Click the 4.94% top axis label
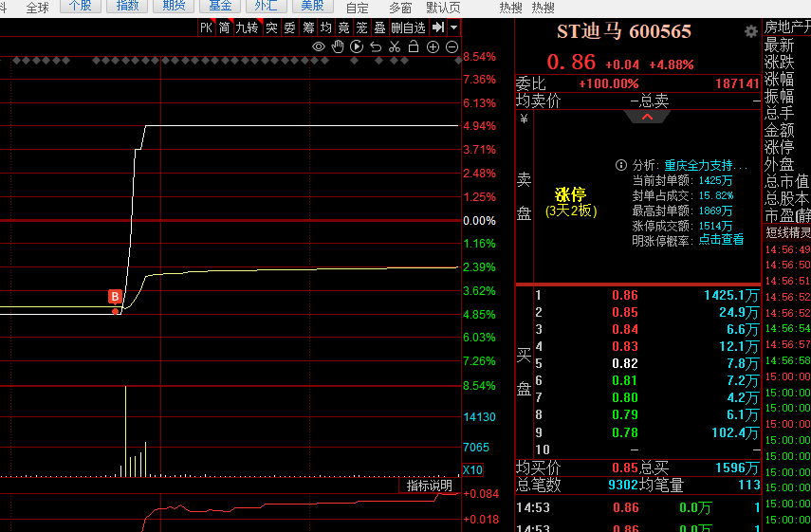The image size is (811, 532). [x=479, y=126]
